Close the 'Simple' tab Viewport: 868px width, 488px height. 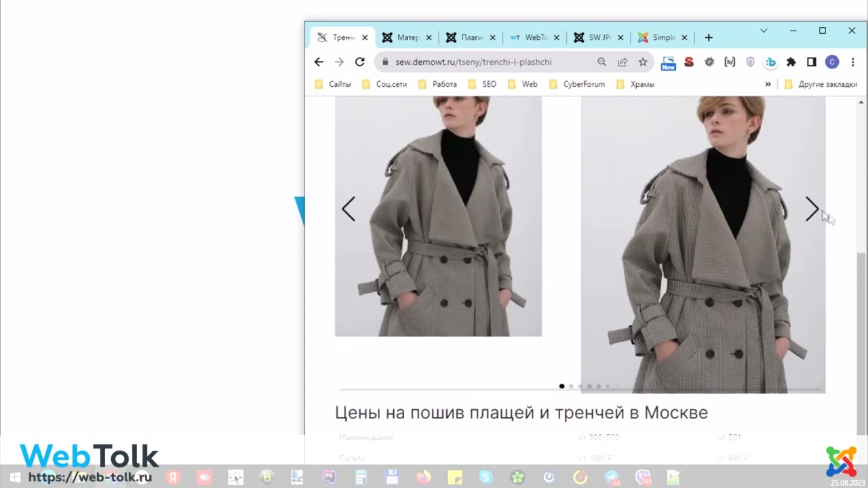pyautogui.click(x=684, y=37)
